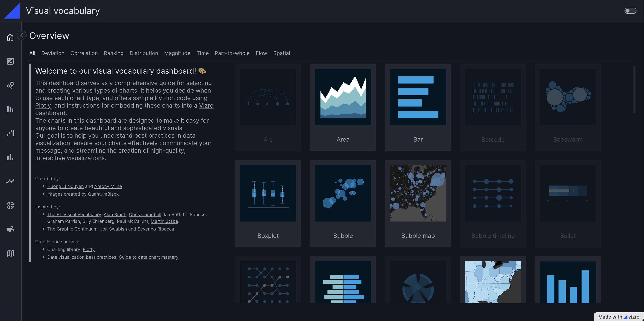Click the Visual vocabulary dashboard title

point(63,11)
